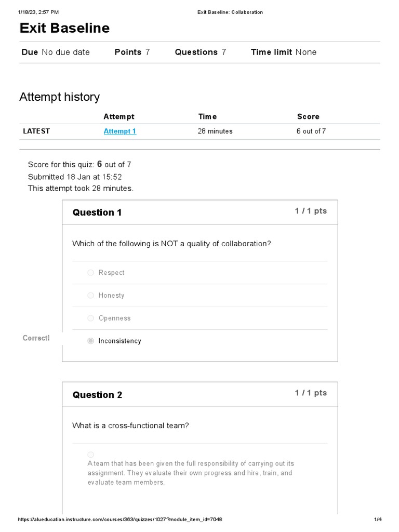
Task: Click the Attempt column header
Action: coord(118,117)
